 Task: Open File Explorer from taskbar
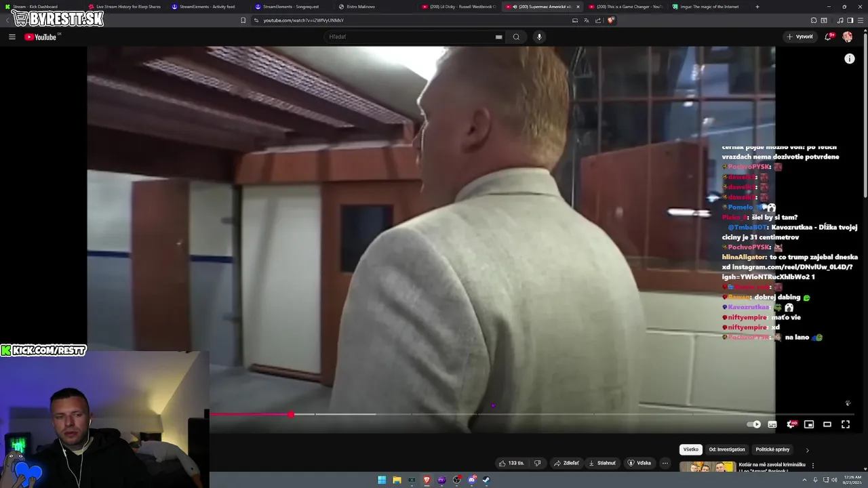tap(397, 480)
